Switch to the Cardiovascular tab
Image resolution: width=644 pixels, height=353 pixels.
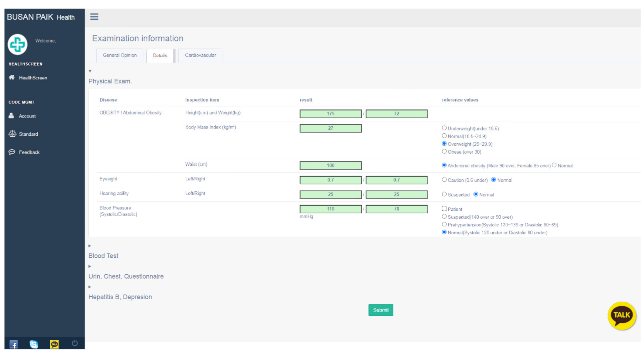(200, 55)
